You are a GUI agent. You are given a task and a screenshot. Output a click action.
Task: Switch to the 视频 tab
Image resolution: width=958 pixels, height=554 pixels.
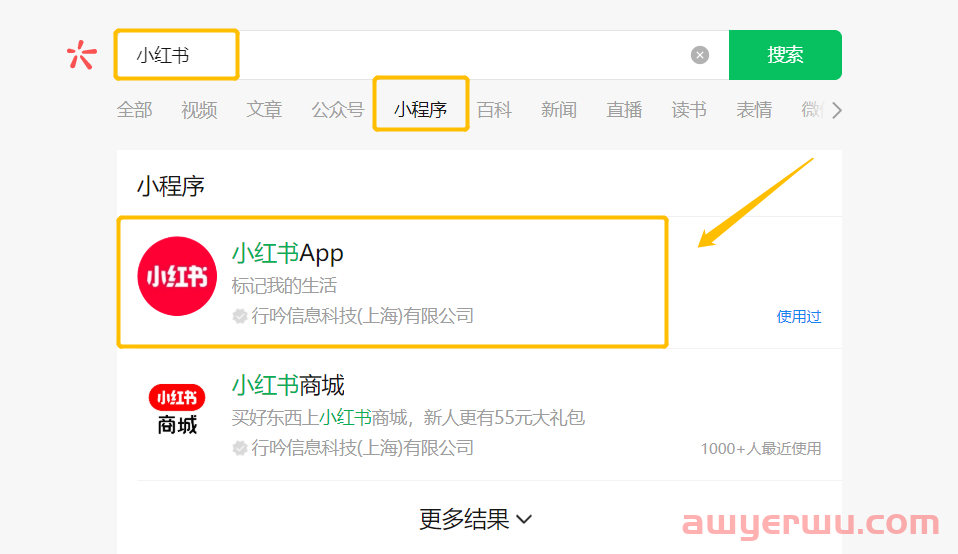click(x=199, y=110)
